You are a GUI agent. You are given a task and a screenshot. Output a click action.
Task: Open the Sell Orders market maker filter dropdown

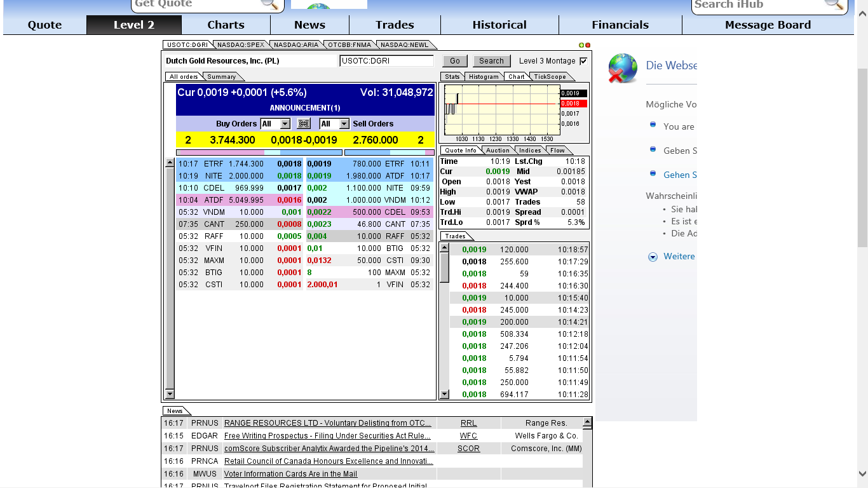[x=334, y=123]
